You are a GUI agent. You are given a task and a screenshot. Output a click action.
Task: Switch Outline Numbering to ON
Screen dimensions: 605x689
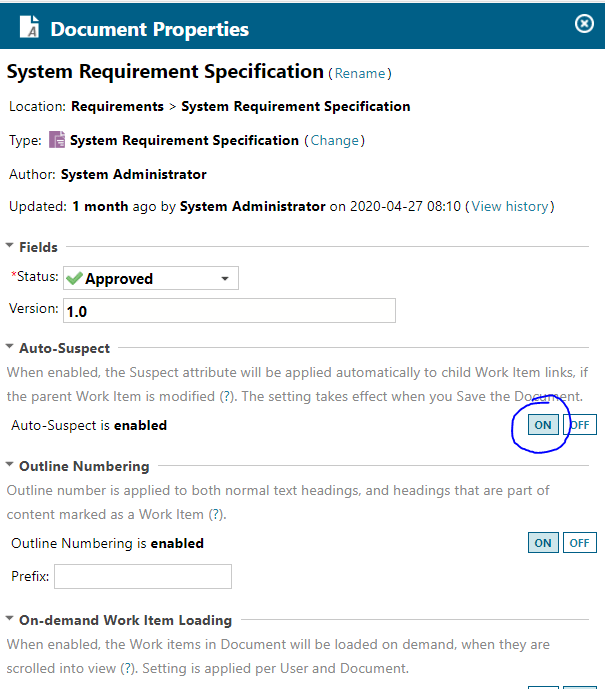pyautogui.click(x=542, y=543)
